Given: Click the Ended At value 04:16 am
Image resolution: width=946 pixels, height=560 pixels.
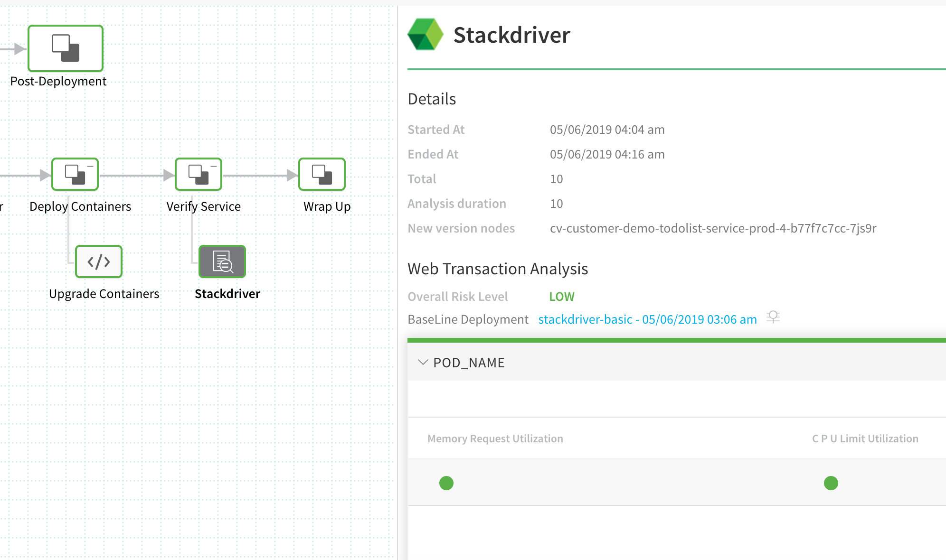Looking at the screenshot, I should coord(607,154).
